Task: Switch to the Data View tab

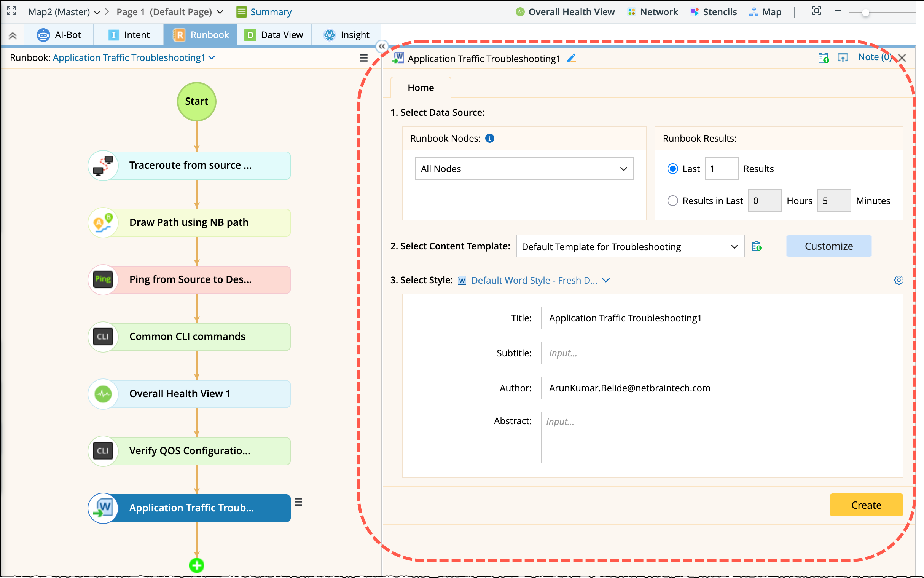Action: (274, 35)
